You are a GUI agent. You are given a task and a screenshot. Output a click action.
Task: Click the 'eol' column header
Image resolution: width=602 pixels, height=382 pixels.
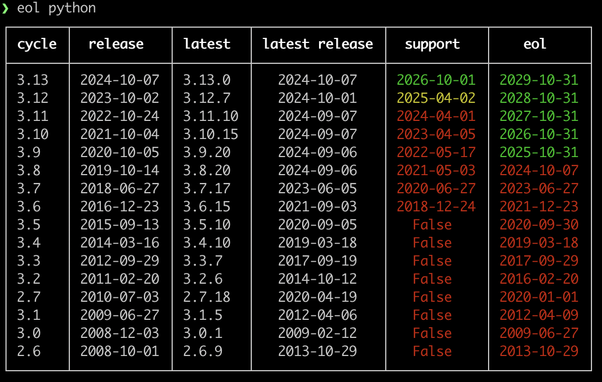click(535, 44)
